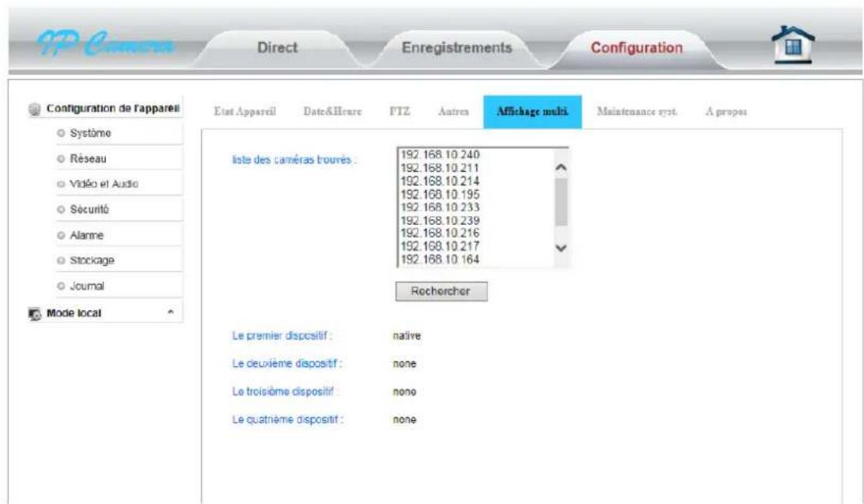Image resolution: width=864 pixels, height=504 pixels.
Task: Click 'Le quatrième dispositif' label
Action: 287,419
